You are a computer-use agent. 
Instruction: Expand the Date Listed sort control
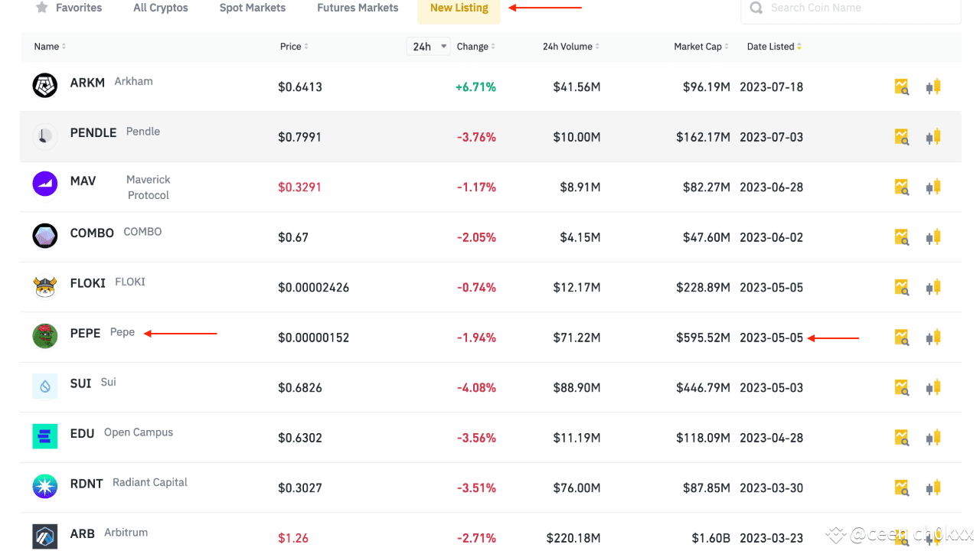(799, 46)
